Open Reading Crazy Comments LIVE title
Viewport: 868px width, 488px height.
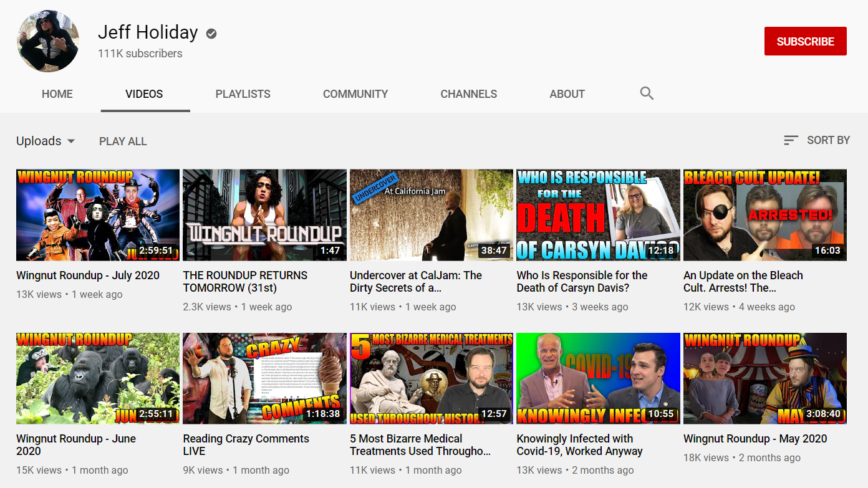(246, 445)
